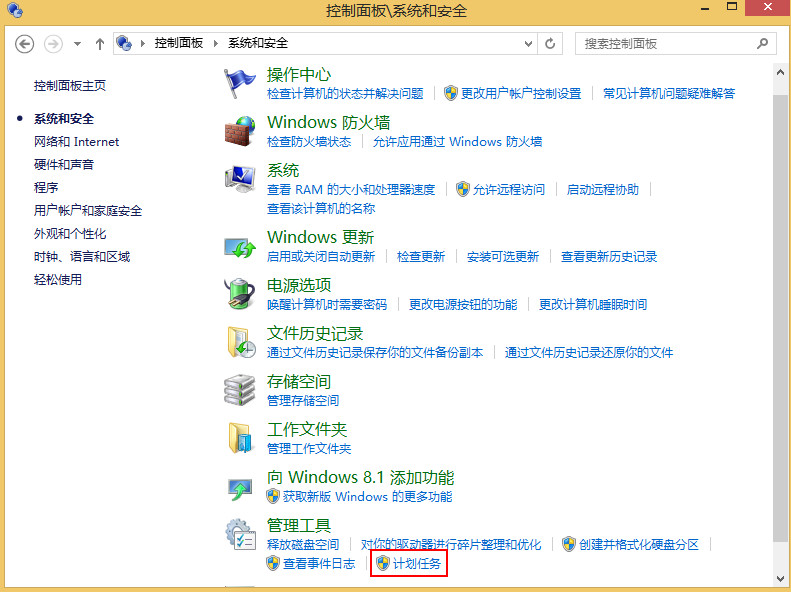The width and height of the screenshot is (791, 592).
Task: Open 计划任务 under 管理工具
Action: [x=417, y=564]
